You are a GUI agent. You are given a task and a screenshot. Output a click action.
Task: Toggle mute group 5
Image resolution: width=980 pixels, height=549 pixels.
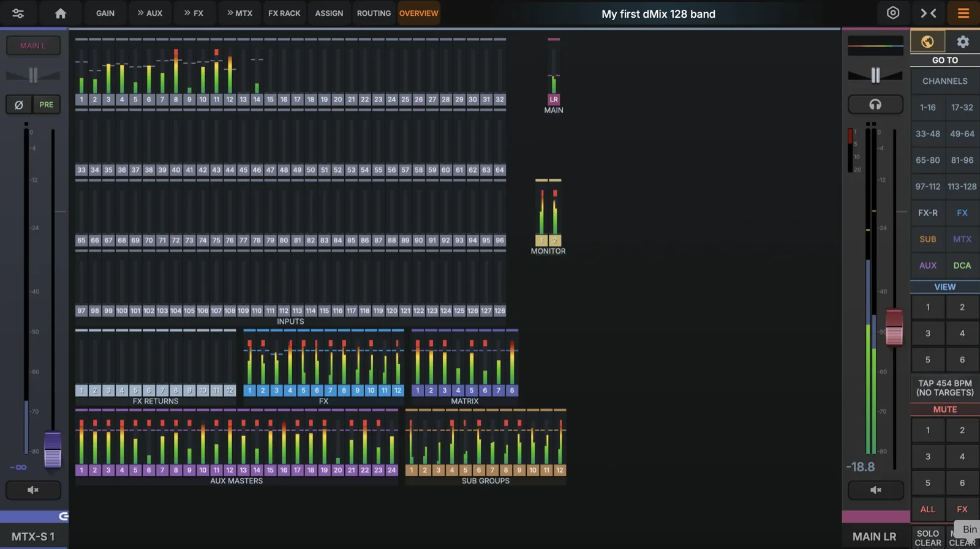coord(927,483)
